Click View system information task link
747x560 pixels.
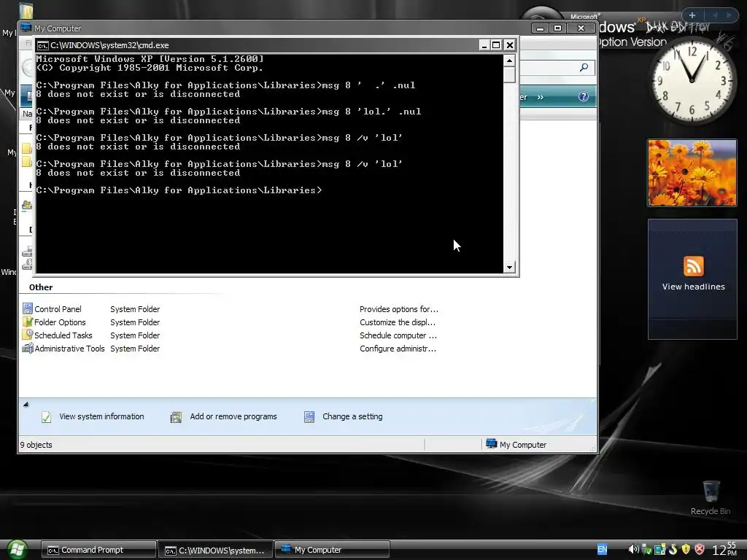tap(101, 416)
